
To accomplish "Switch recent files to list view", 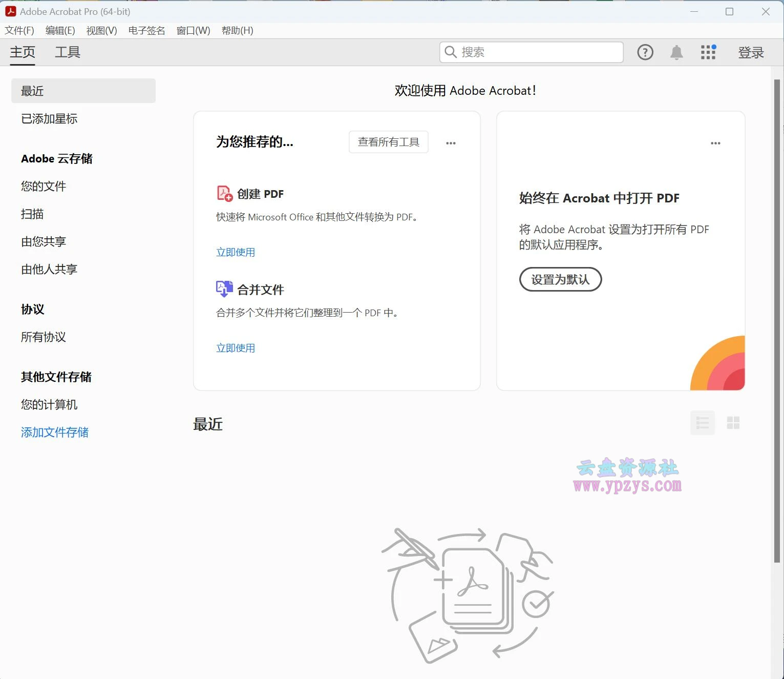I will (702, 423).
